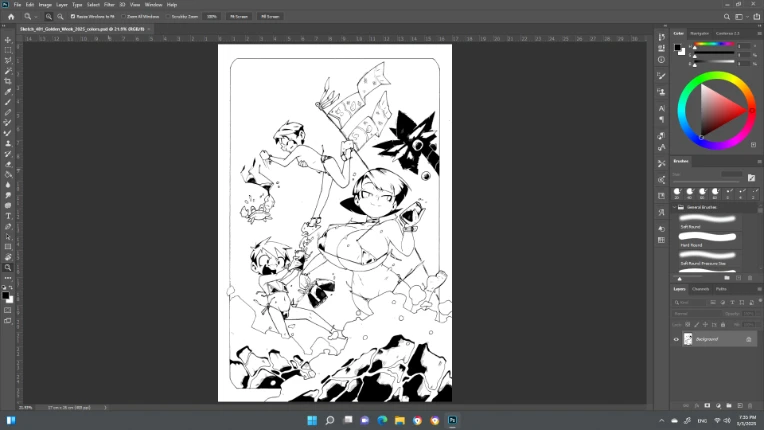Choose the Zoom In mode icon
Screen dimensions: 764x430
click(49, 17)
